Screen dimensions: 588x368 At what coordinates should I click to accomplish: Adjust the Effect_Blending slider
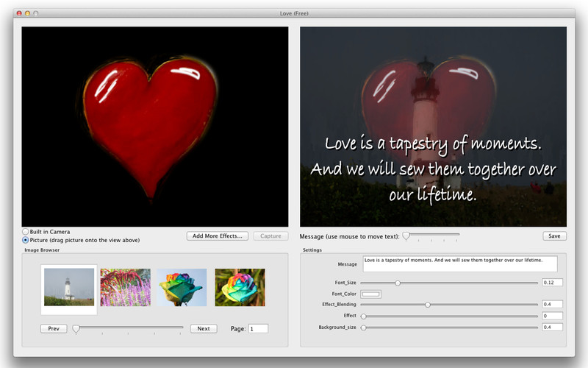click(449, 305)
